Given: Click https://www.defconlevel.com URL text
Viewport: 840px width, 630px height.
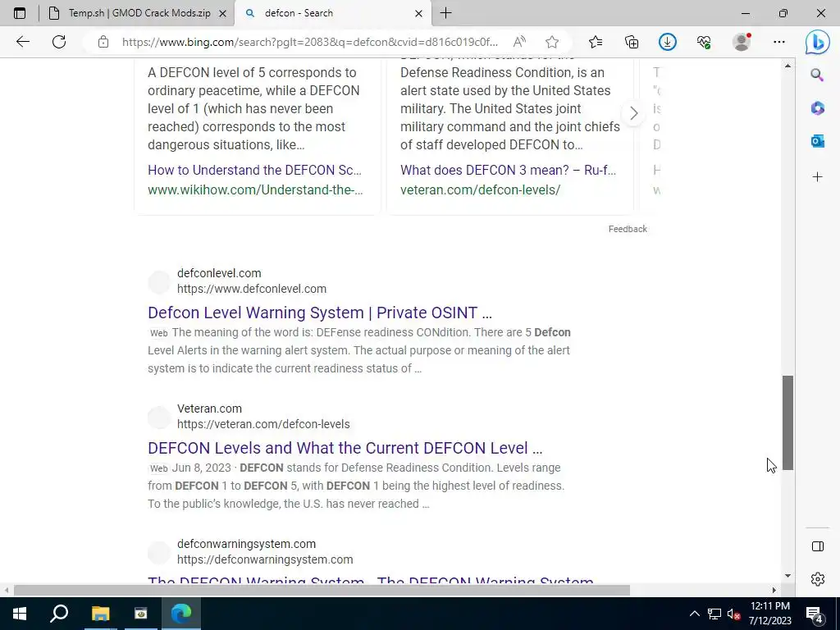Looking at the screenshot, I should click(x=252, y=289).
